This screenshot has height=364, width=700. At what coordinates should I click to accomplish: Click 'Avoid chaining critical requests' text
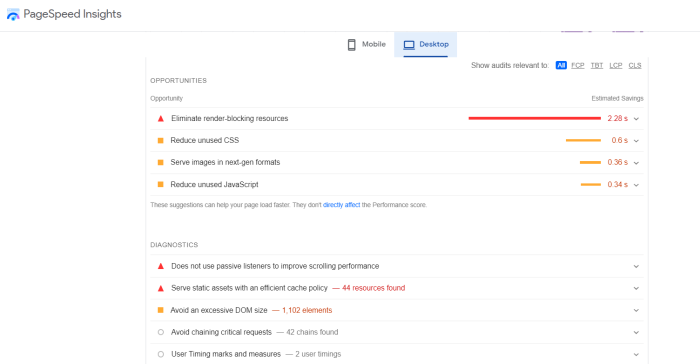click(221, 332)
